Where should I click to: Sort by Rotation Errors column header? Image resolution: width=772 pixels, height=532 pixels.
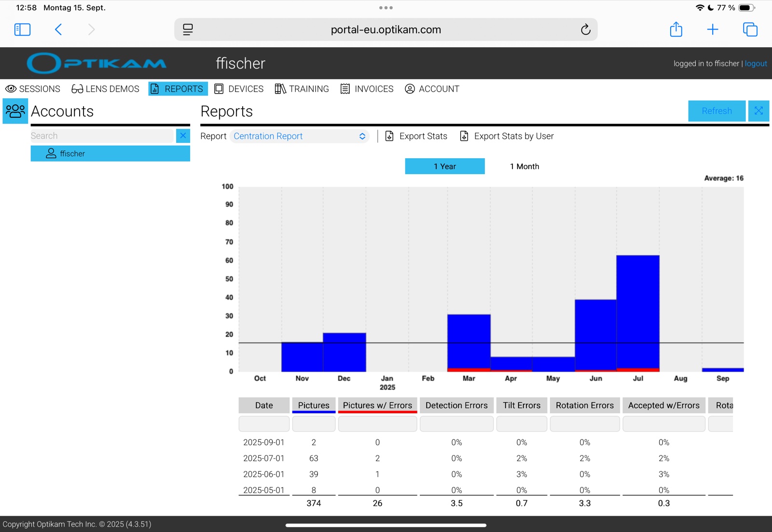point(585,405)
